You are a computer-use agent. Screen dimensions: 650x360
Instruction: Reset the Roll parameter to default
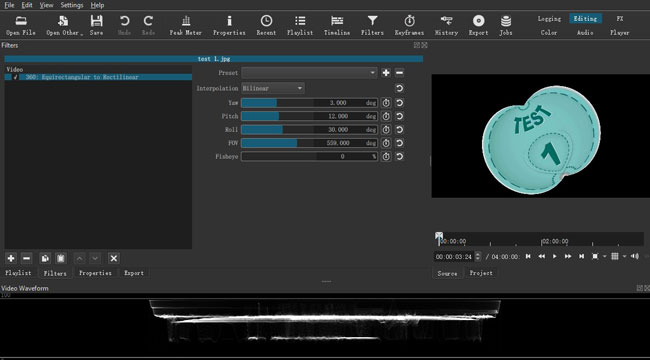[x=400, y=130]
